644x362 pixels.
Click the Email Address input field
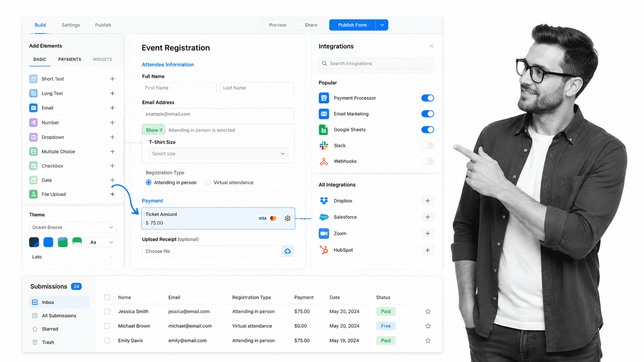[x=218, y=114]
